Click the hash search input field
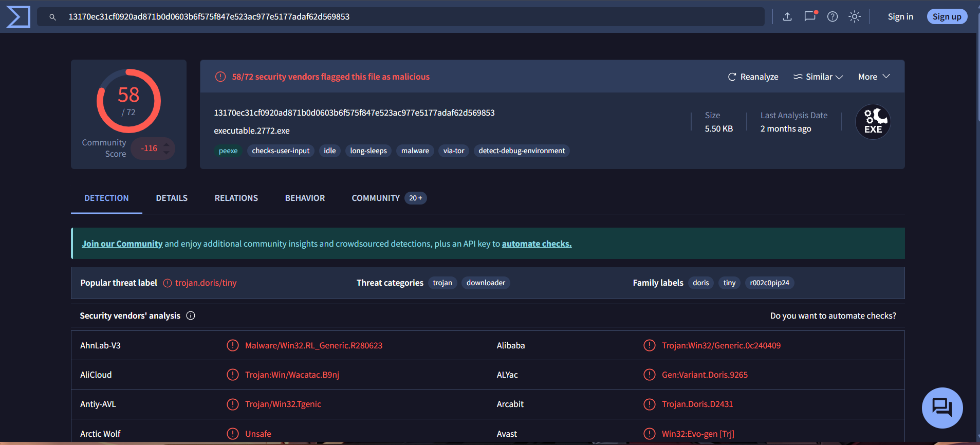980x445 pixels. tap(401, 17)
